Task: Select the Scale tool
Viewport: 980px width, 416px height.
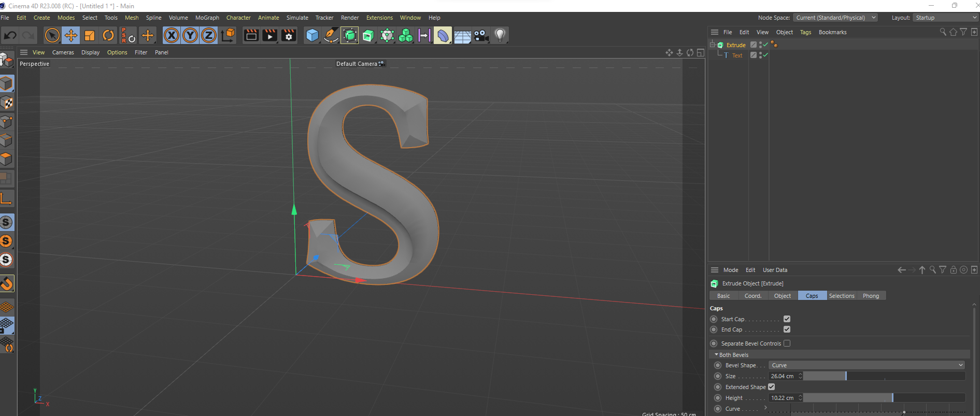Action: tap(90, 35)
